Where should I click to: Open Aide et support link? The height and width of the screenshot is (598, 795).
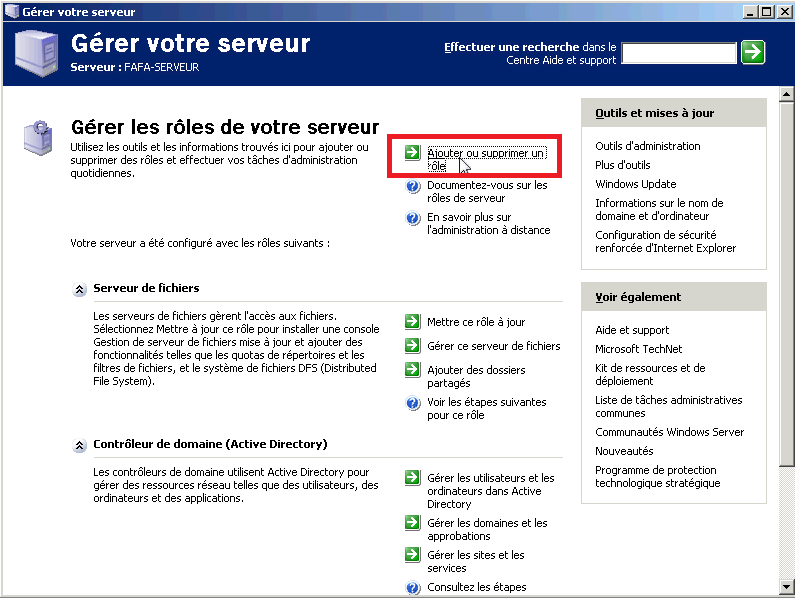632,330
